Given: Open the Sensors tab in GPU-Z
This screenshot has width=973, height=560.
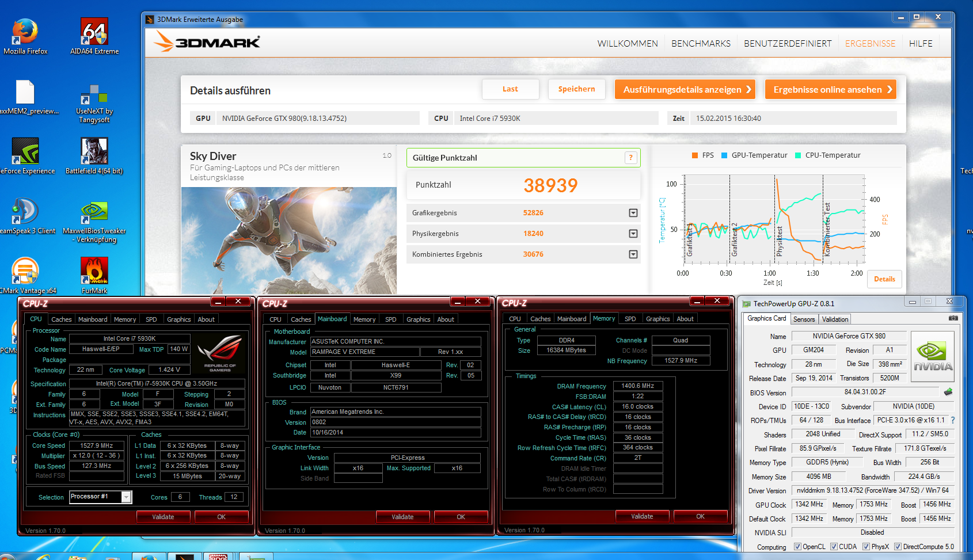Looking at the screenshot, I should point(804,319).
